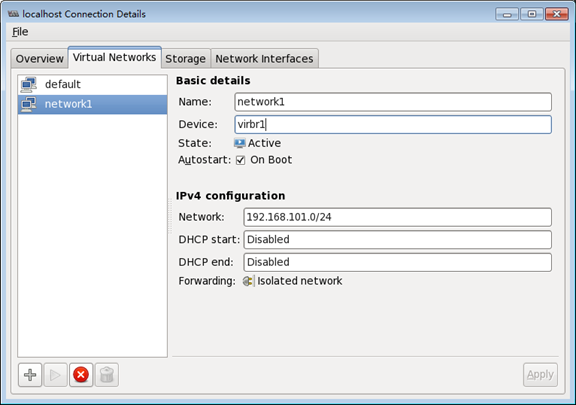Maximize the Connection Details window
The width and height of the screenshot is (576, 405).
point(532,14)
